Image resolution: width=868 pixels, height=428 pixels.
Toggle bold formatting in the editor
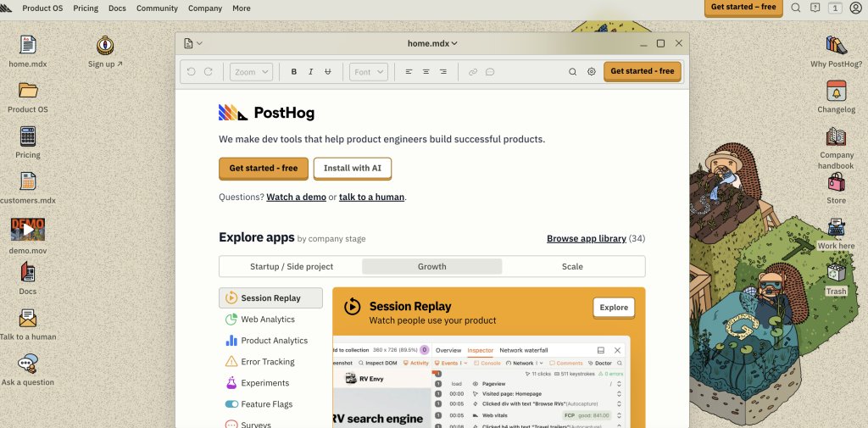coord(294,71)
